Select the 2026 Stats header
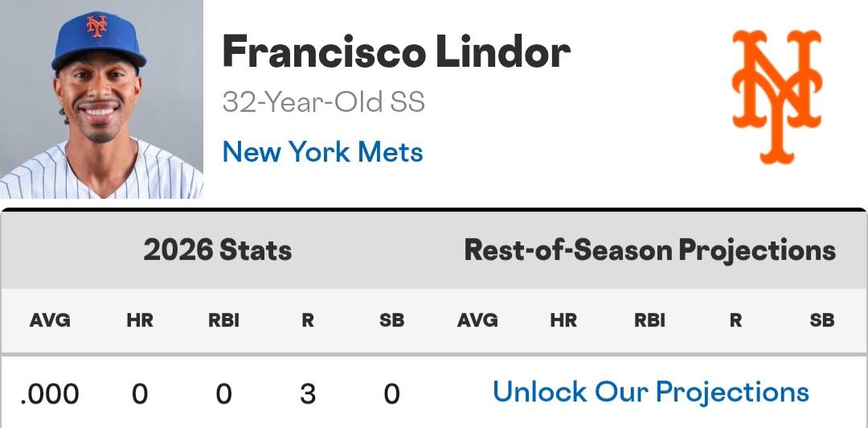Image resolution: width=868 pixels, height=428 pixels. (x=217, y=250)
